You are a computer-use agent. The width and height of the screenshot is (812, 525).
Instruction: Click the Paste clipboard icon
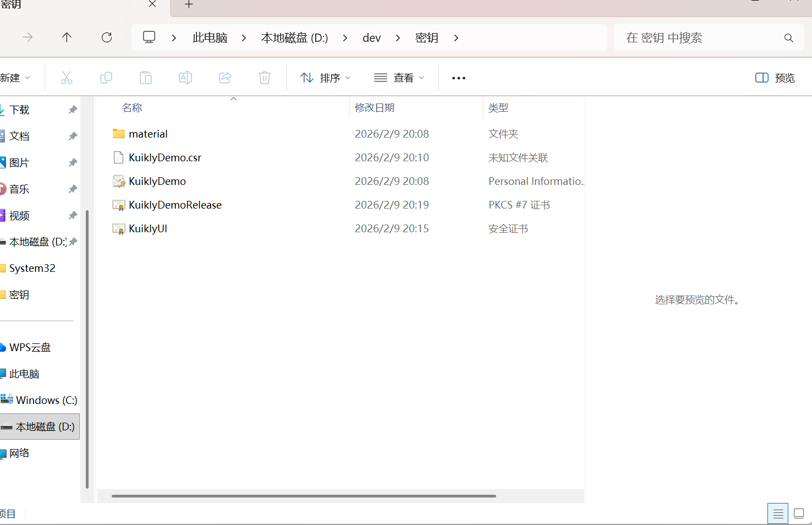146,78
